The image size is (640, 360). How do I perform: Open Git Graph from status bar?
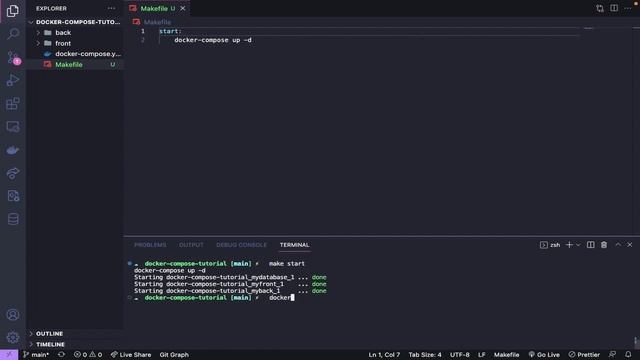pyautogui.click(x=174, y=355)
